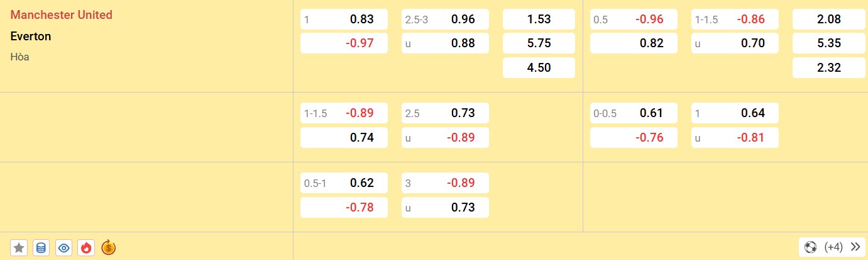The height and width of the screenshot is (260, 868).
Task: Select the under odds 0.88
Action: (x=445, y=43)
